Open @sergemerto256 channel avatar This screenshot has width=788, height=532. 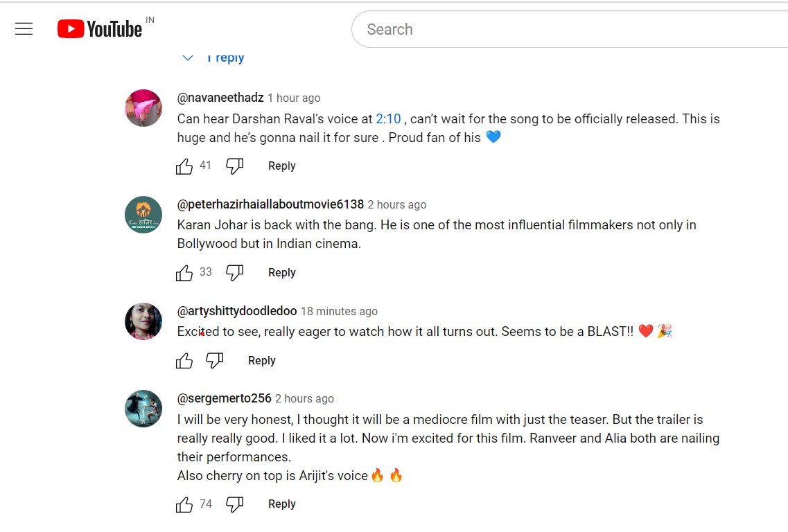[x=143, y=409]
